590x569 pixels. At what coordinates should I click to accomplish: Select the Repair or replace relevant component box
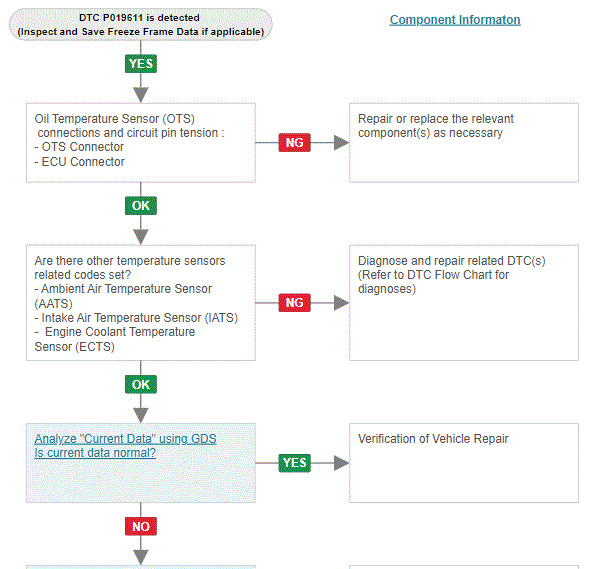coord(464,143)
